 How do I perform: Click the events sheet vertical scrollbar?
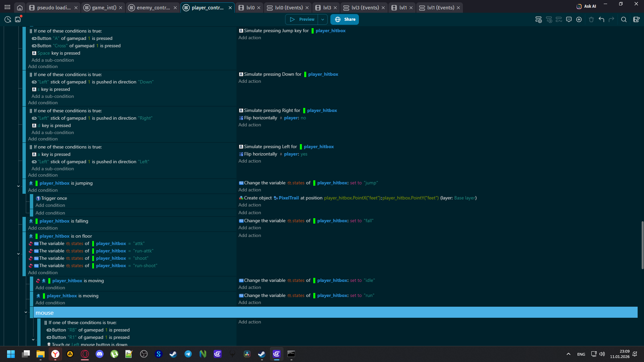point(642,245)
